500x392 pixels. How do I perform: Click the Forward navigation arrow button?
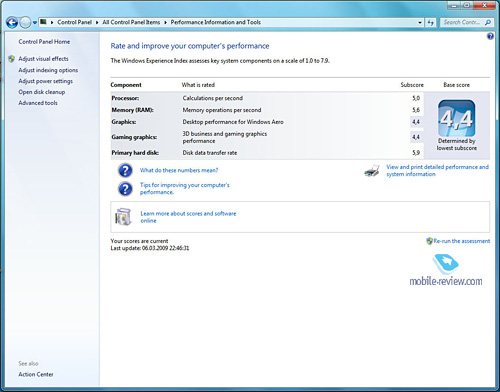[25, 23]
